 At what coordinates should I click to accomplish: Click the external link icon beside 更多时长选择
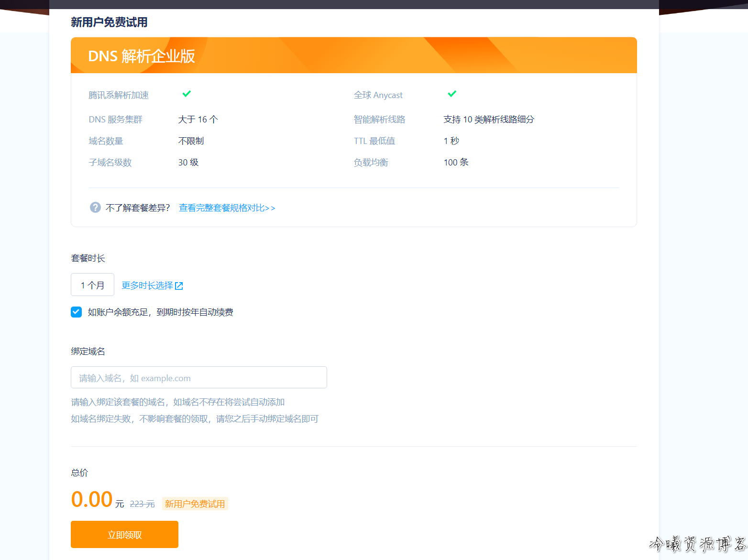[x=179, y=286]
